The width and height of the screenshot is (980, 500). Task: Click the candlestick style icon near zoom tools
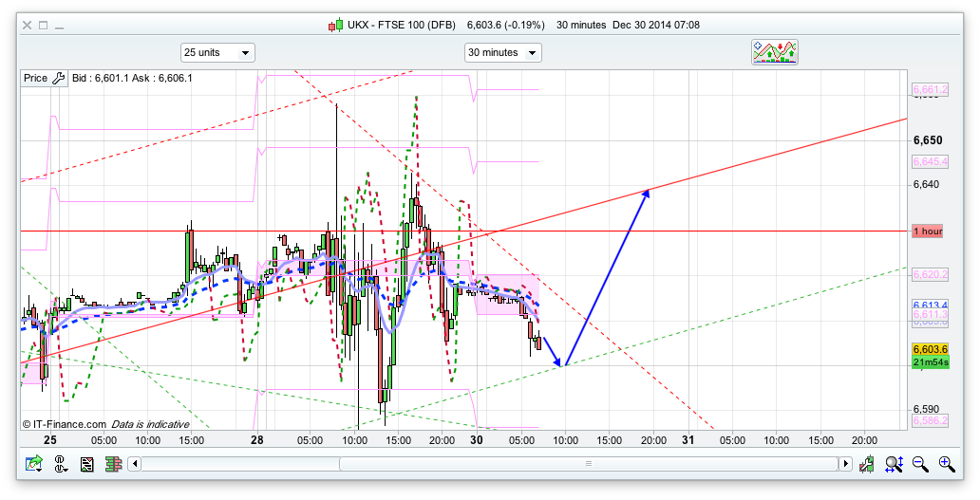click(x=866, y=464)
